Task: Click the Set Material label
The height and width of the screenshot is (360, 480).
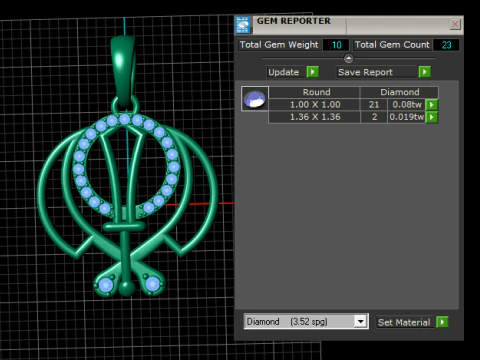Action: pyautogui.click(x=404, y=322)
